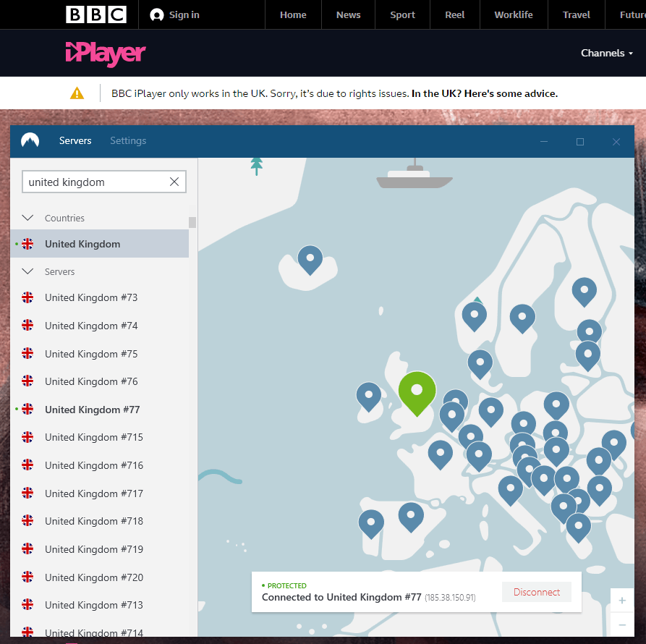Click the BBC logo
The width and height of the screenshot is (646, 644).
[96, 14]
